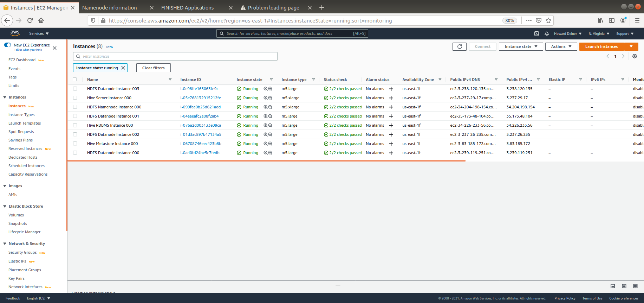Open notifications bell icon
644x303 pixels.
click(x=547, y=34)
